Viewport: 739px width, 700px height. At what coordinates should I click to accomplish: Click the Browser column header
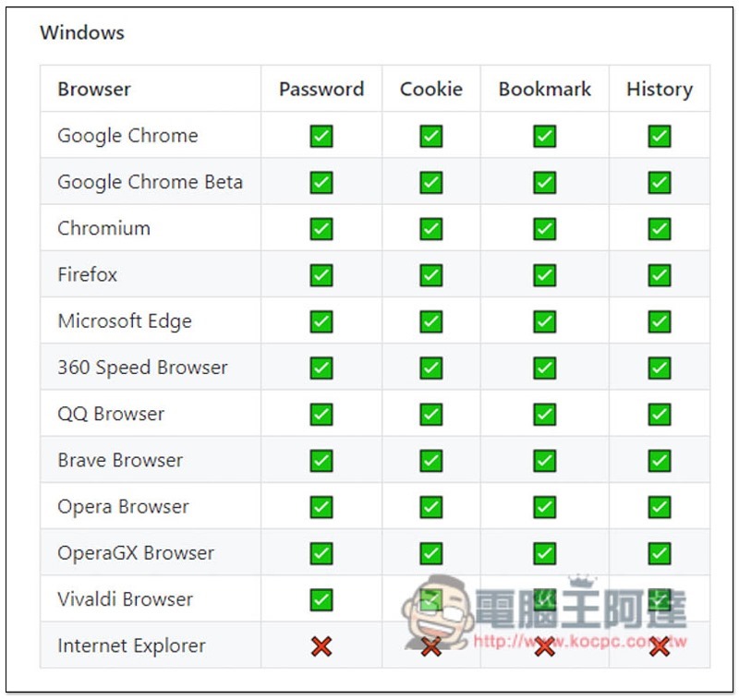point(94,90)
